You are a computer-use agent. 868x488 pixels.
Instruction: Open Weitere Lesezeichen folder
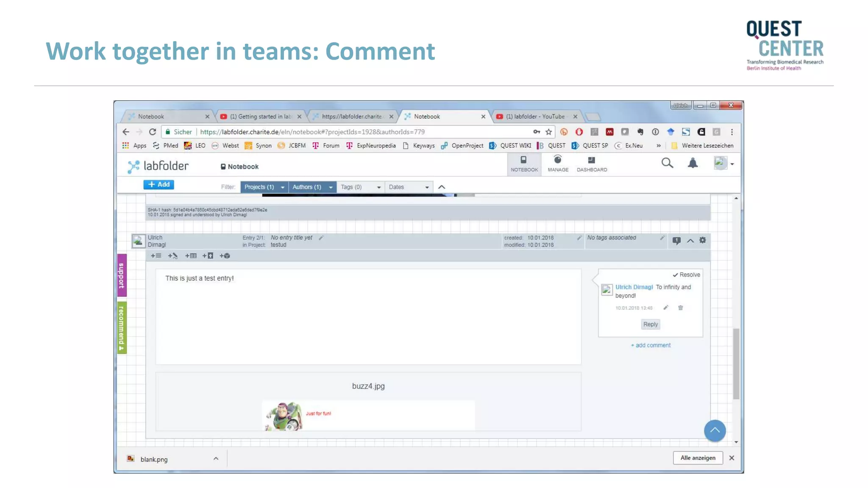click(702, 146)
